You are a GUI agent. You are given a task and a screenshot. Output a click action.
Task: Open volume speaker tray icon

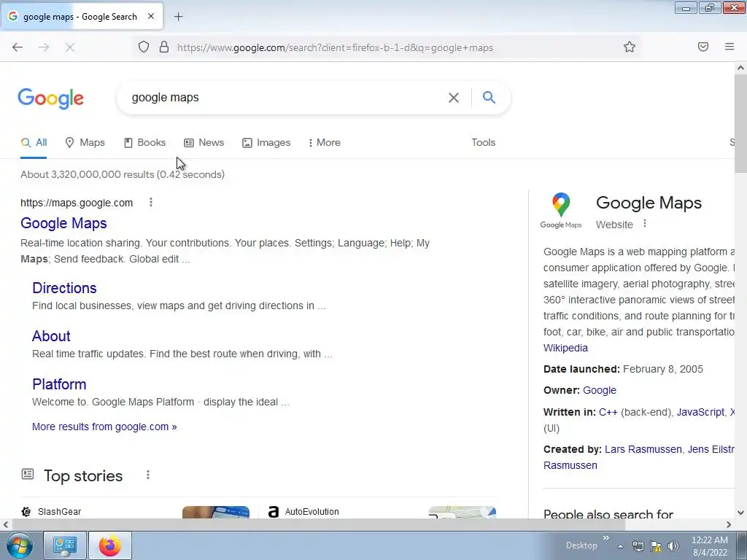pyautogui.click(x=673, y=546)
